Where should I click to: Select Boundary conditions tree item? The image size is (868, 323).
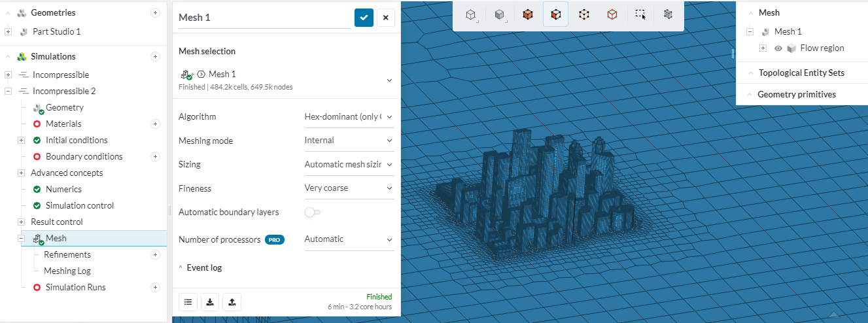(84, 156)
